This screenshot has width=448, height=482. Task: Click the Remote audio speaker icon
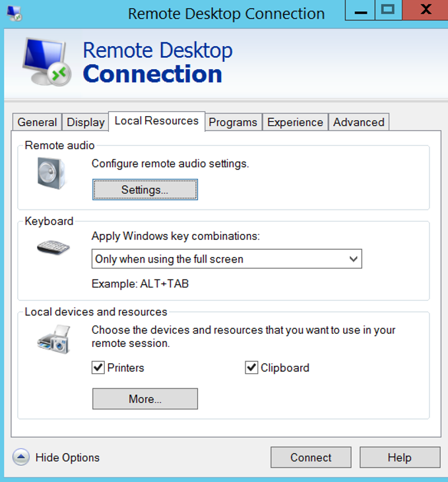51,173
